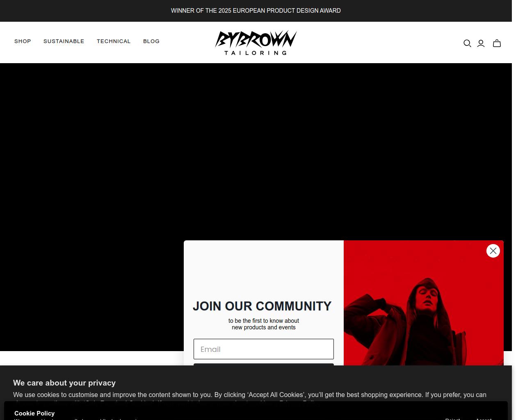Focus the Email input field
This screenshot has width=525, height=420.
[x=263, y=349]
